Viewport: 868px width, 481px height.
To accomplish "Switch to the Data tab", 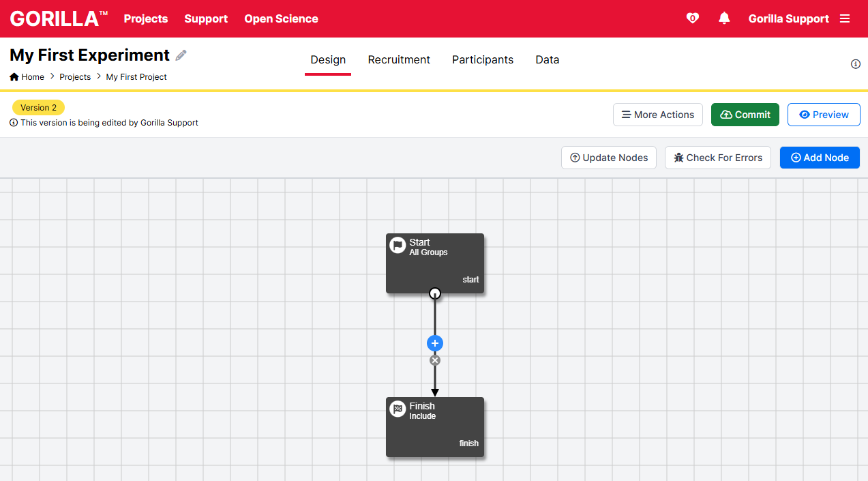I will [547, 60].
